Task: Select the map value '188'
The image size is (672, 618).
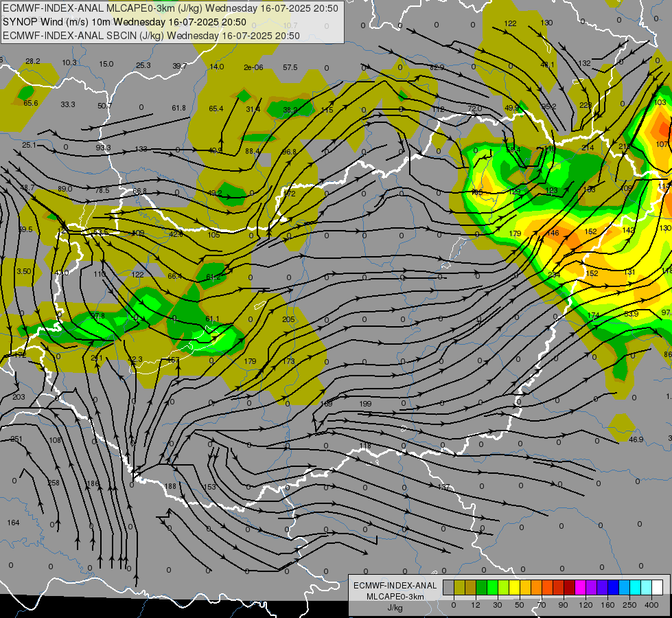Action: pyautogui.click(x=170, y=486)
